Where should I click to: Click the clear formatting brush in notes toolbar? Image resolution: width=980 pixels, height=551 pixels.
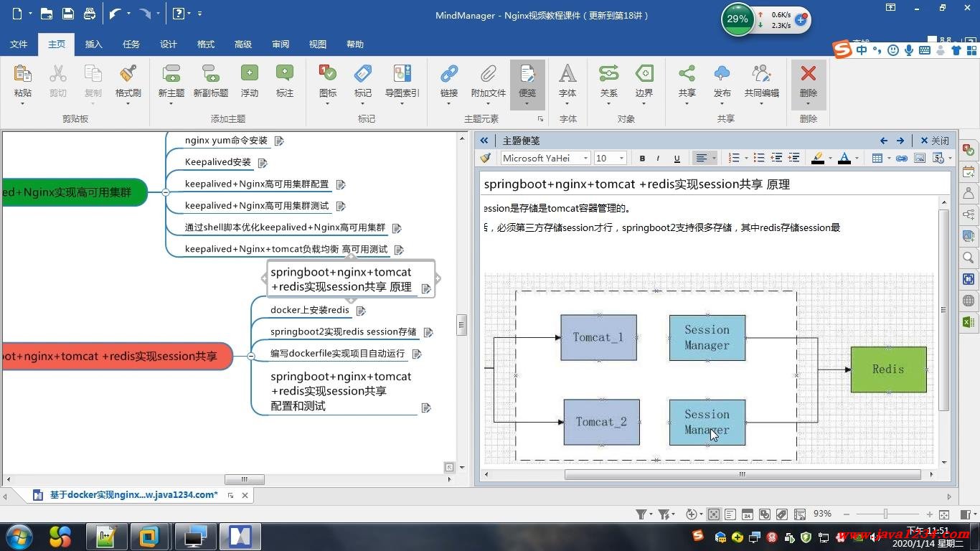pyautogui.click(x=486, y=158)
